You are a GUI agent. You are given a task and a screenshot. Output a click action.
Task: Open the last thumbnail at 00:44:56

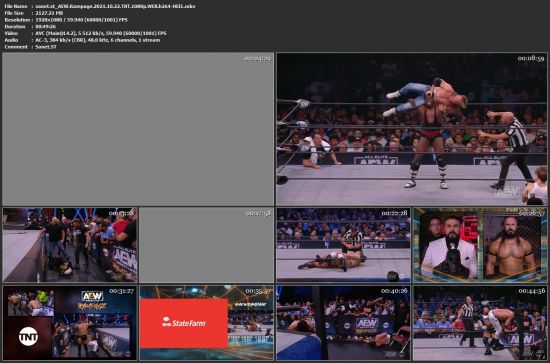(x=480, y=323)
